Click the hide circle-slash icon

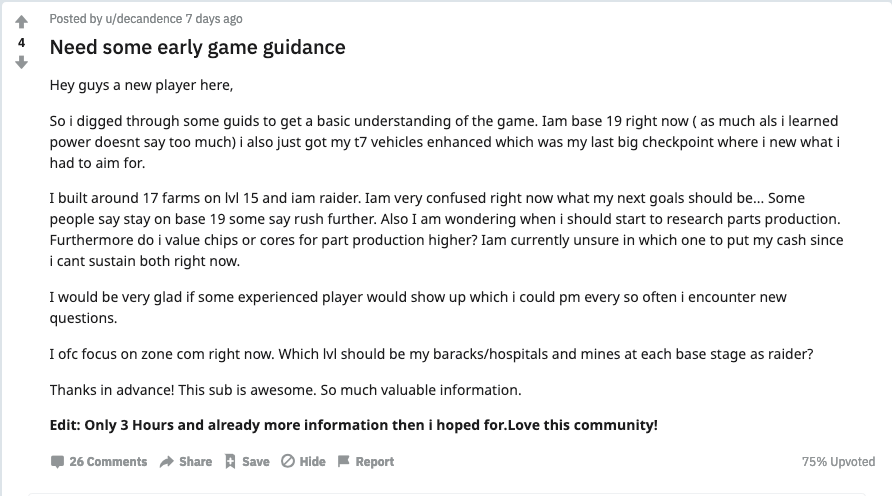point(288,462)
